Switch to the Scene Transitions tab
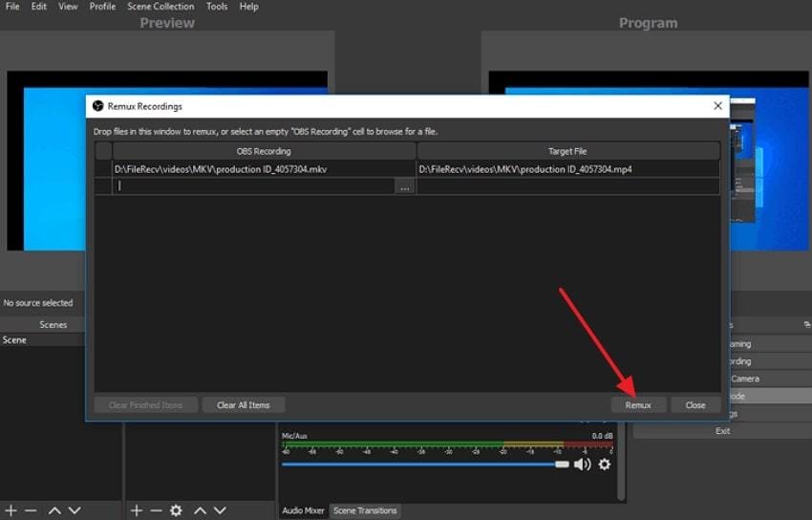812x520 pixels. [365, 510]
